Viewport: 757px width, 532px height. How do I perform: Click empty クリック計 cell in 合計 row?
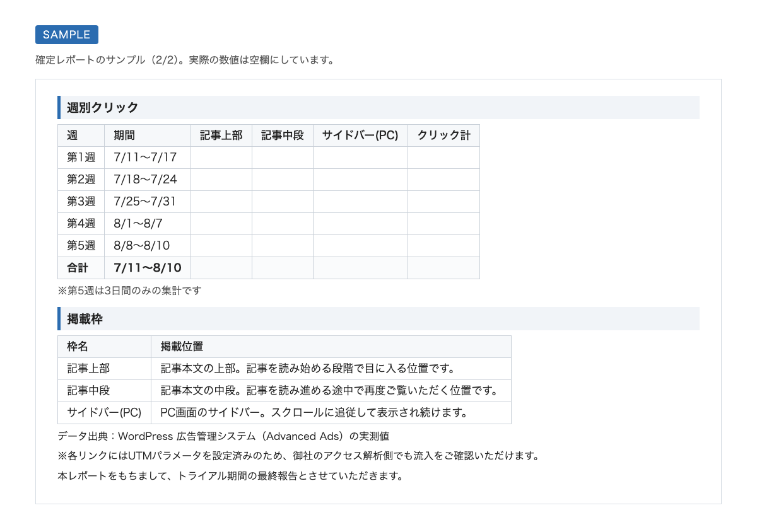(444, 268)
